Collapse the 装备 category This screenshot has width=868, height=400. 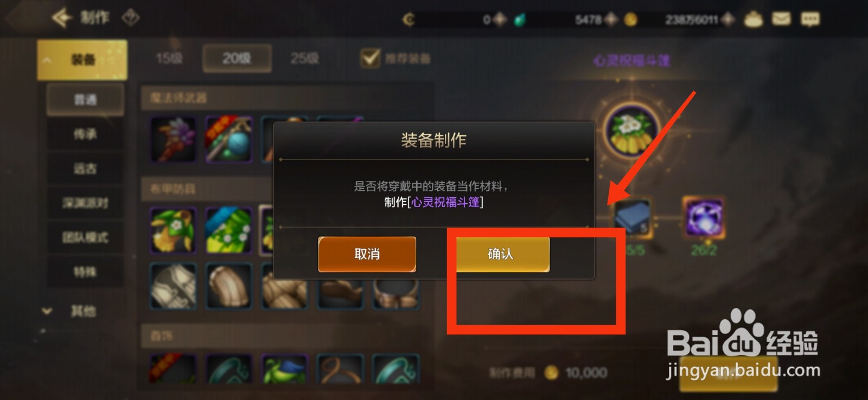tap(82, 60)
